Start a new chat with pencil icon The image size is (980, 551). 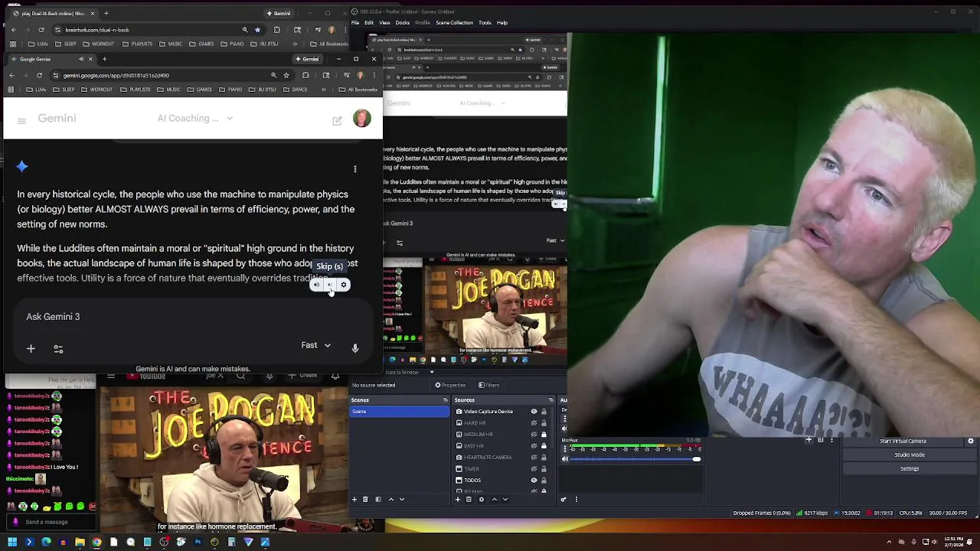337,120
